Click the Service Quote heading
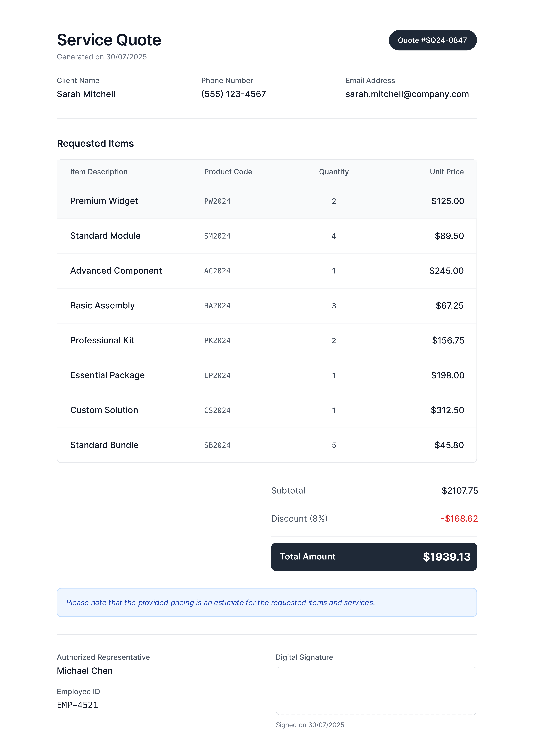 click(109, 40)
